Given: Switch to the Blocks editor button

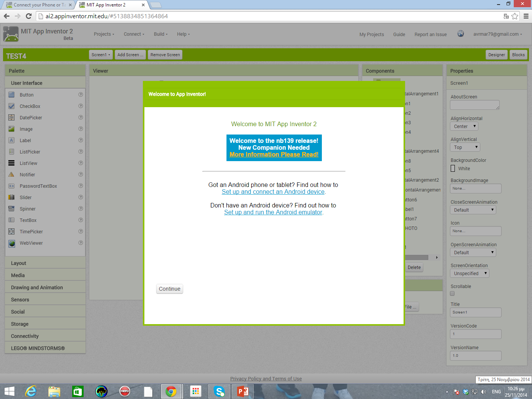Looking at the screenshot, I should point(518,55).
